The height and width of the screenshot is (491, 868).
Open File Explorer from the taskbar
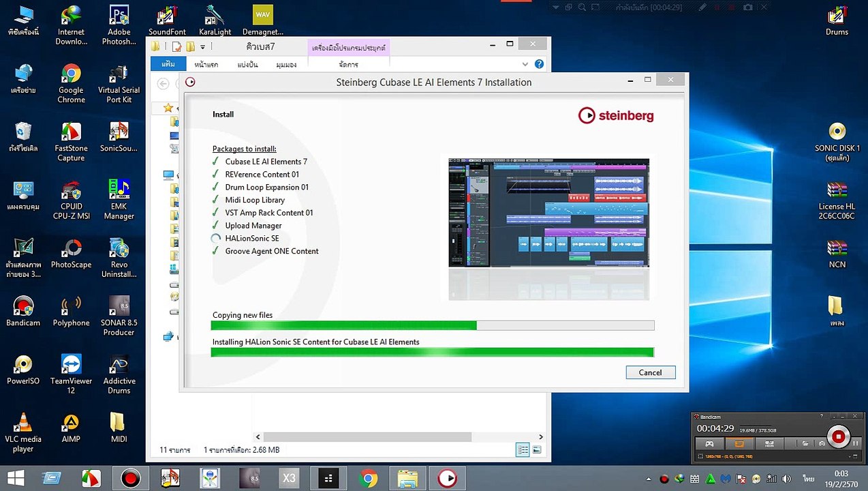[x=408, y=479]
